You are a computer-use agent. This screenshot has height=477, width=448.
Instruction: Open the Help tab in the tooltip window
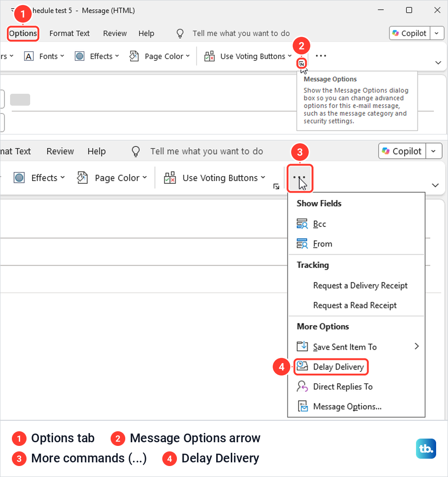146,33
